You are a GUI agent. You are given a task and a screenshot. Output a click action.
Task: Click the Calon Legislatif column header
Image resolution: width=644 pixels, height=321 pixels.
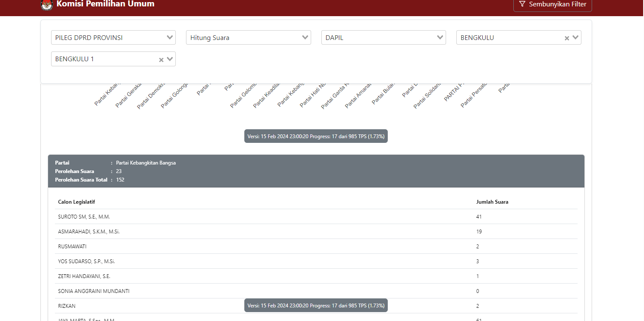click(x=76, y=202)
